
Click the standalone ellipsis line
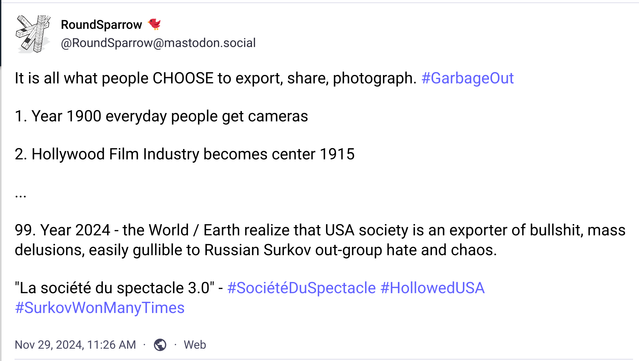(x=20, y=195)
